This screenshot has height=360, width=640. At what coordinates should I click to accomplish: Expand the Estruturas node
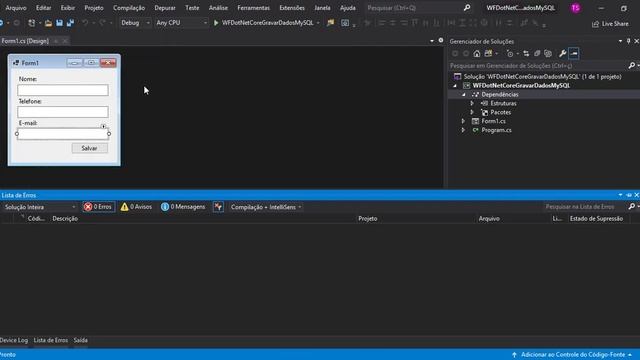click(x=472, y=103)
